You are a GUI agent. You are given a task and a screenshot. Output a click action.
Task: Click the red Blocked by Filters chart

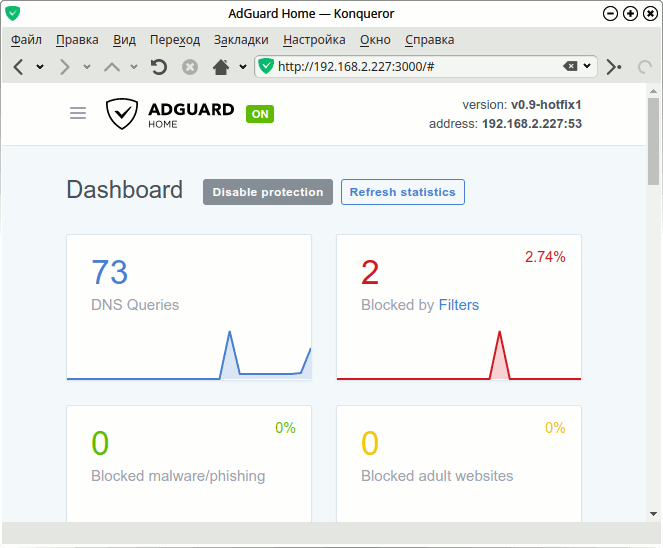click(x=459, y=355)
